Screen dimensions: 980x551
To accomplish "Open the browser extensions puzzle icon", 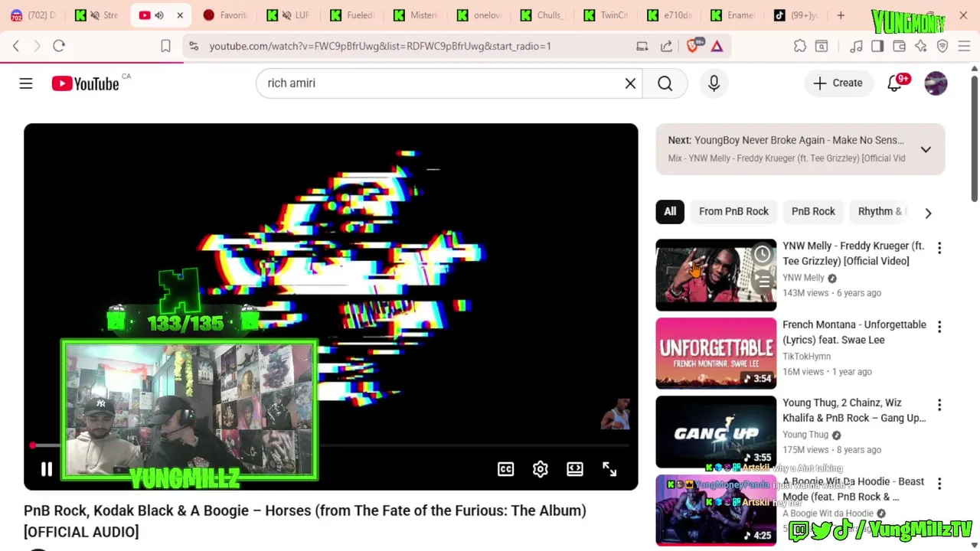I will click(x=800, y=46).
